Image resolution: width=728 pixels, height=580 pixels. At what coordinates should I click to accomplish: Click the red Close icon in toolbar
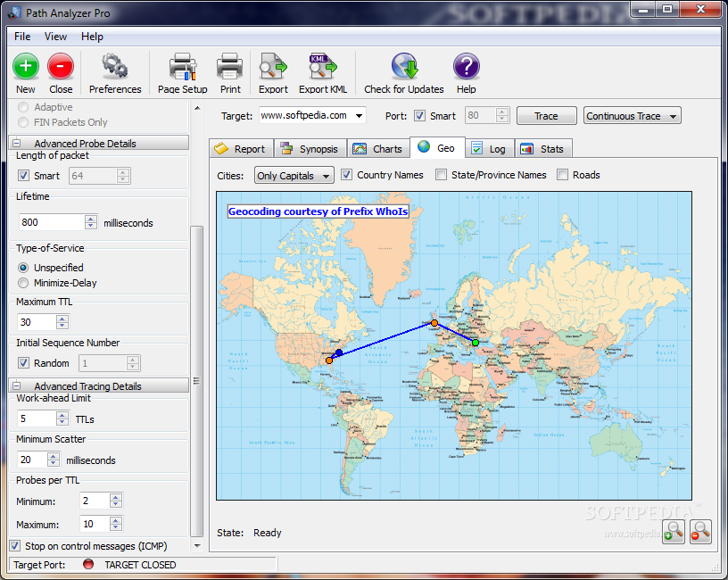pos(61,66)
